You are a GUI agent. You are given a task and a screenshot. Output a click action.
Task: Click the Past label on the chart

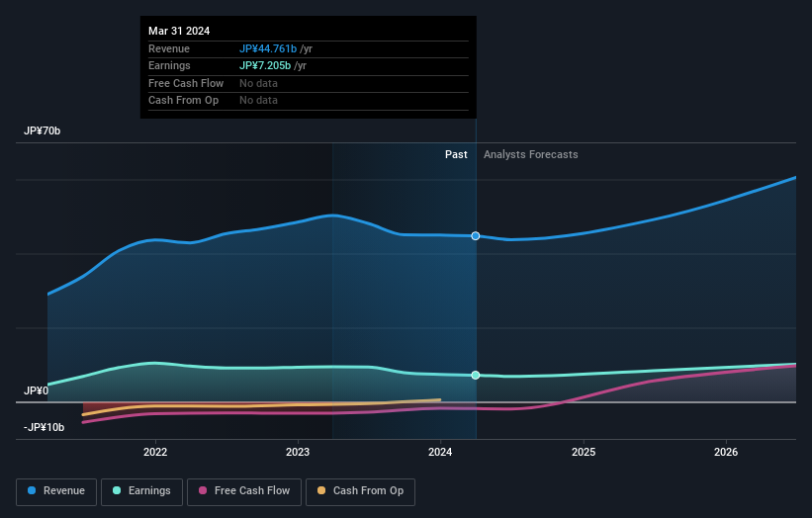(456, 155)
